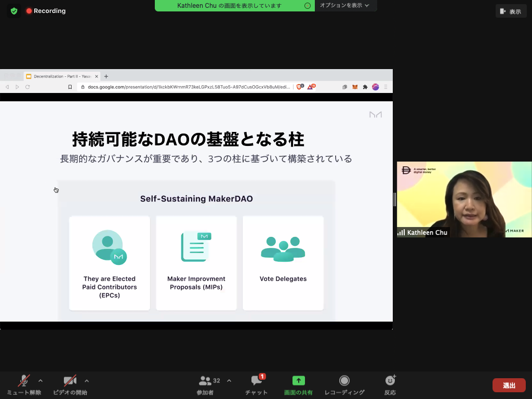Click the MetaMask fox extension icon
This screenshot has height=399, width=532.
[355, 87]
